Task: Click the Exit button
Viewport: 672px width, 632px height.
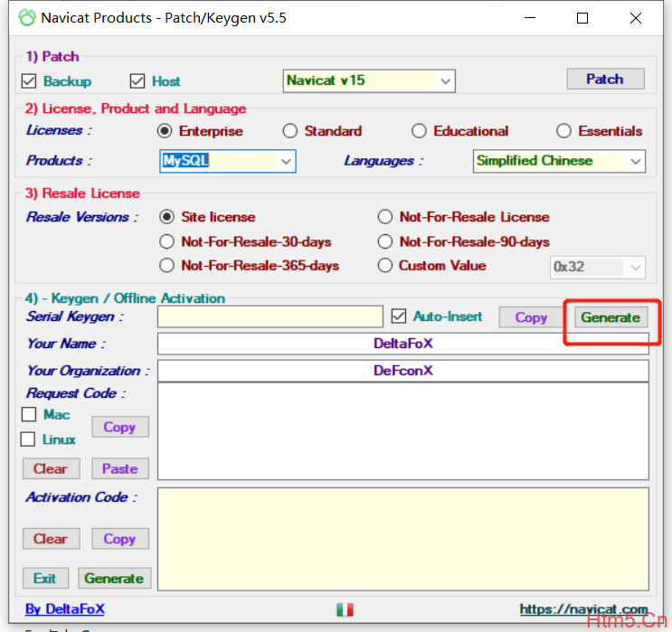Action: [45, 579]
